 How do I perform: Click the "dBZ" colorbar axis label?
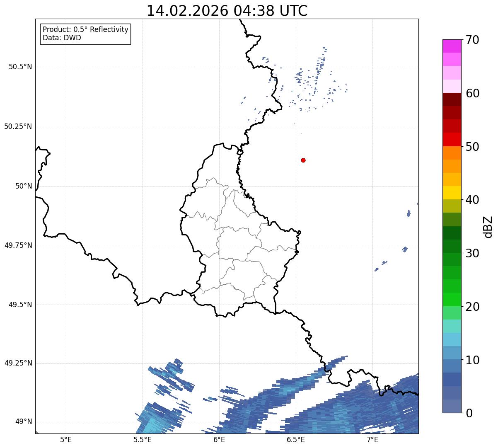pos(488,227)
